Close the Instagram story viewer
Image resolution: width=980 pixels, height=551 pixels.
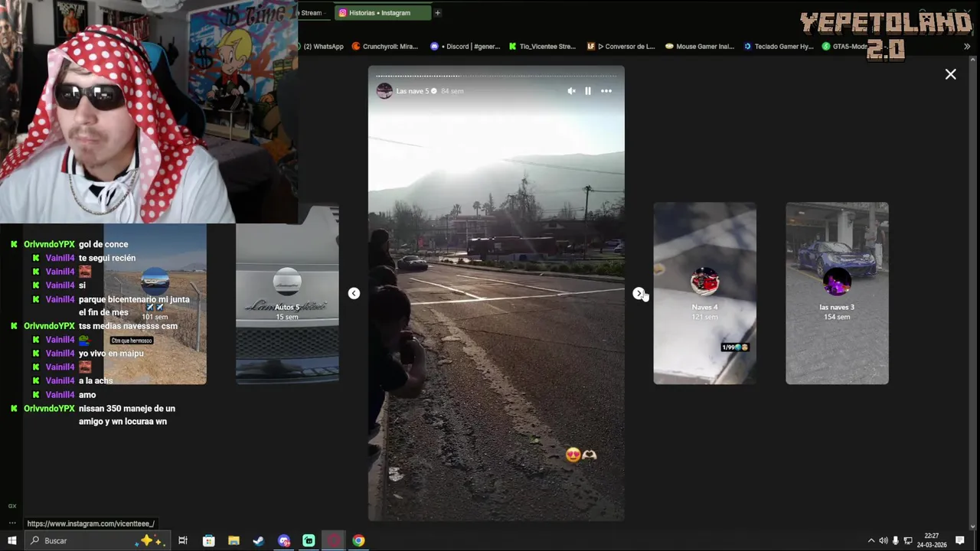coord(951,74)
